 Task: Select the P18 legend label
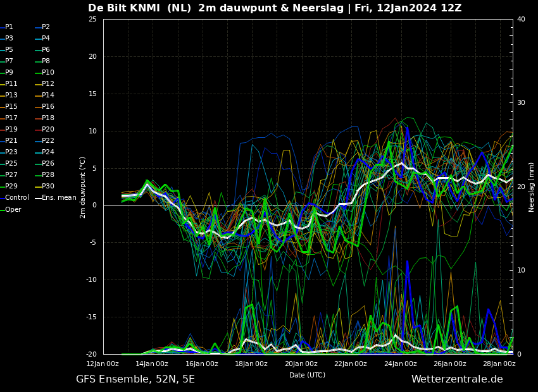tap(44, 118)
